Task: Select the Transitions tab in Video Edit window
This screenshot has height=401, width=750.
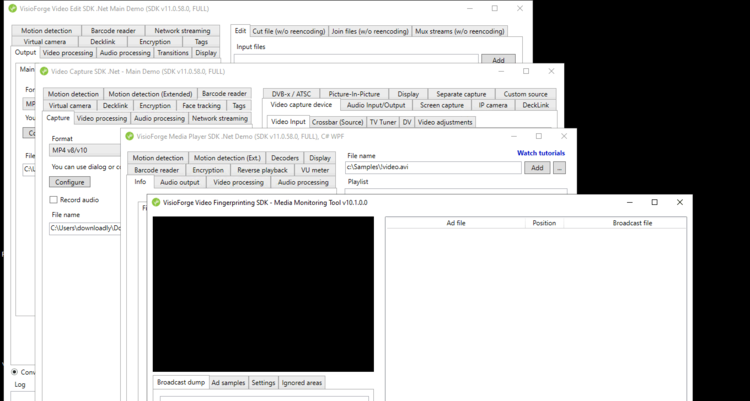Action: [x=173, y=53]
